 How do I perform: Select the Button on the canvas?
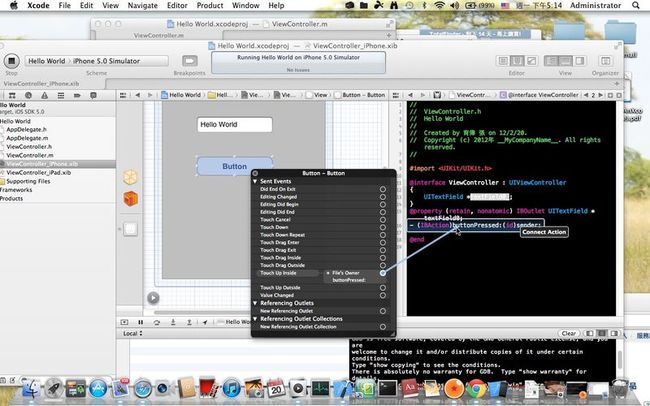click(235, 166)
